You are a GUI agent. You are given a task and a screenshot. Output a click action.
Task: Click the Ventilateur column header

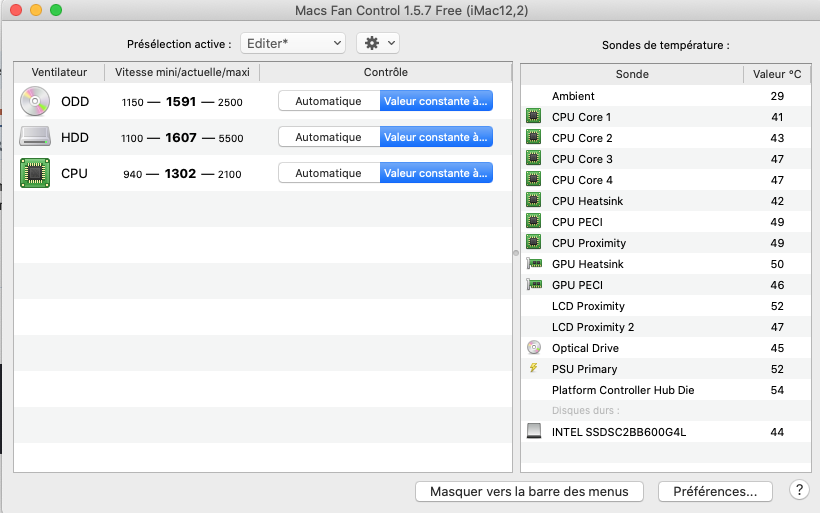(x=59, y=72)
